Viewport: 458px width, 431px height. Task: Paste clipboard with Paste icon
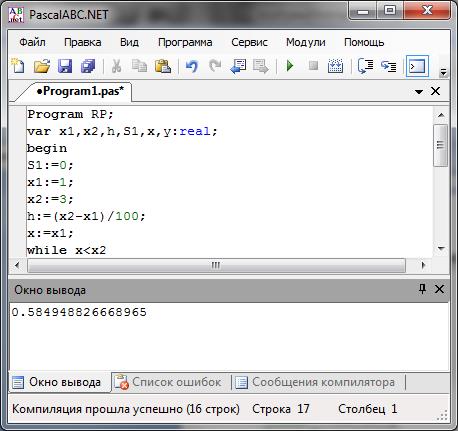click(x=163, y=66)
